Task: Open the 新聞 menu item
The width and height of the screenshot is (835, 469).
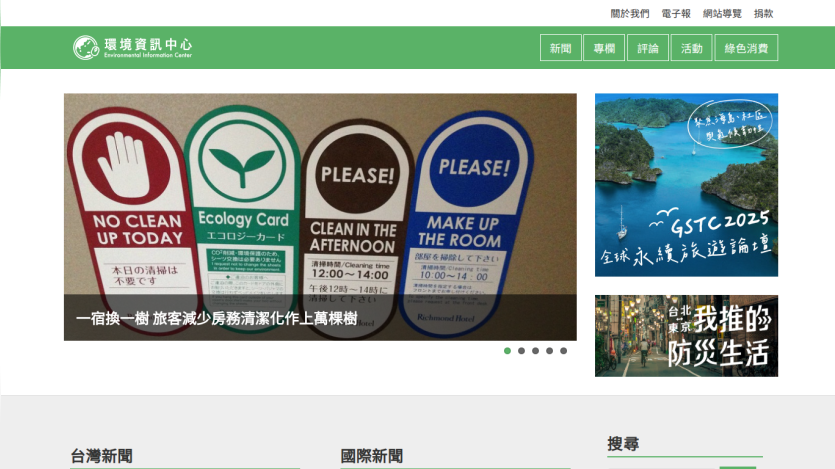Action: (560, 48)
